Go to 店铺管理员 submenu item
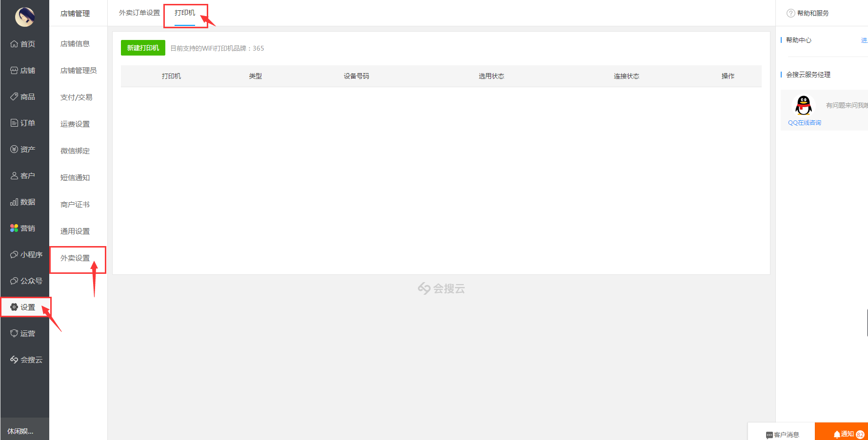This screenshot has height=440, width=868. click(79, 71)
